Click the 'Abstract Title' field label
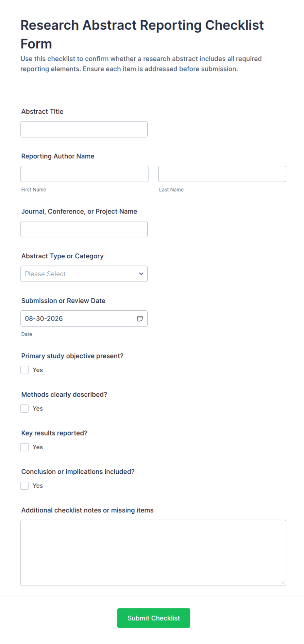Image resolution: width=304 pixels, height=644 pixels. [x=42, y=112]
